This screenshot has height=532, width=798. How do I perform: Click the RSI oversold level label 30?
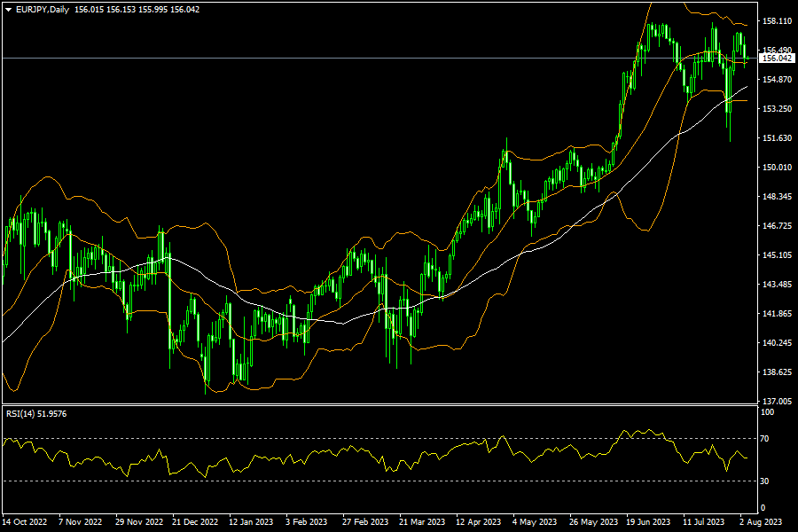click(x=764, y=481)
